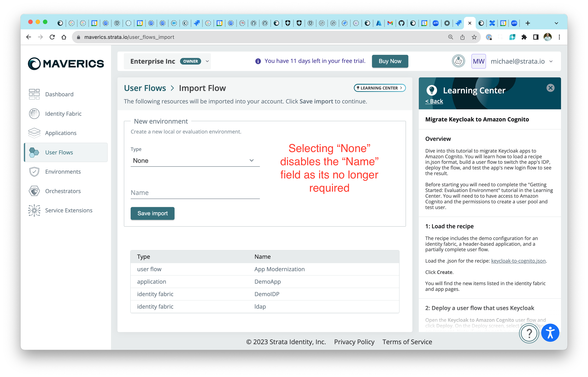The height and width of the screenshot is (377, 588).
Task: Open the Type dropdown showing None
Action: click(x=195, y=161)
